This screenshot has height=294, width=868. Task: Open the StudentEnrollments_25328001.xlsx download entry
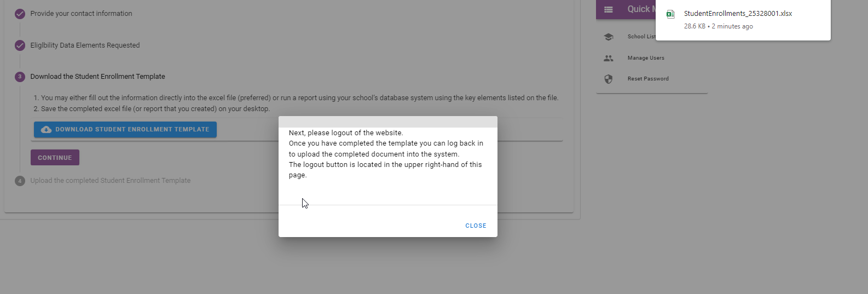click(x=738, y=14)
